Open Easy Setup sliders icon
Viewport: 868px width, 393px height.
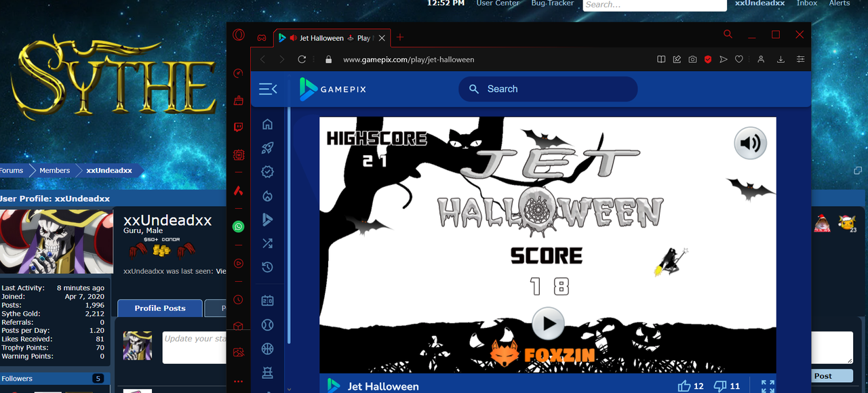pos(801,60)
